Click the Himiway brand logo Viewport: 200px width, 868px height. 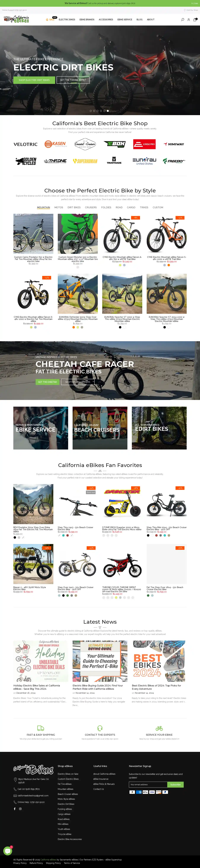coord(174,144)
